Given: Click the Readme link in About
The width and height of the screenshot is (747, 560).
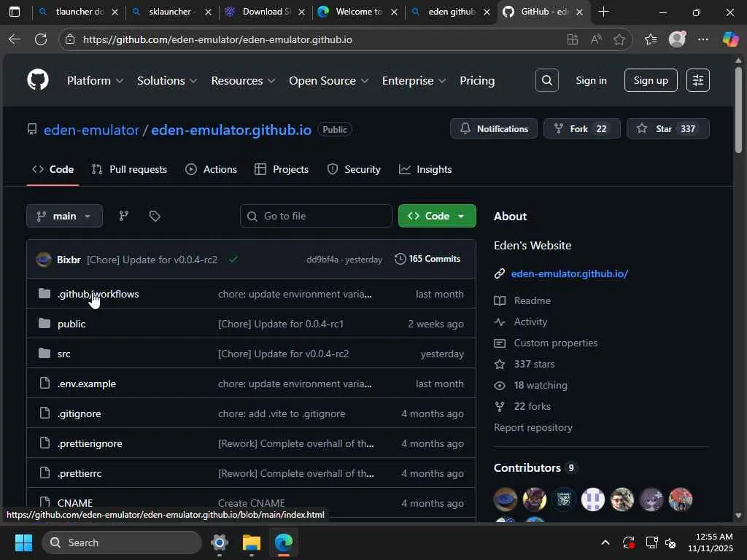Looking at the screenshot, I should [532, 300].
